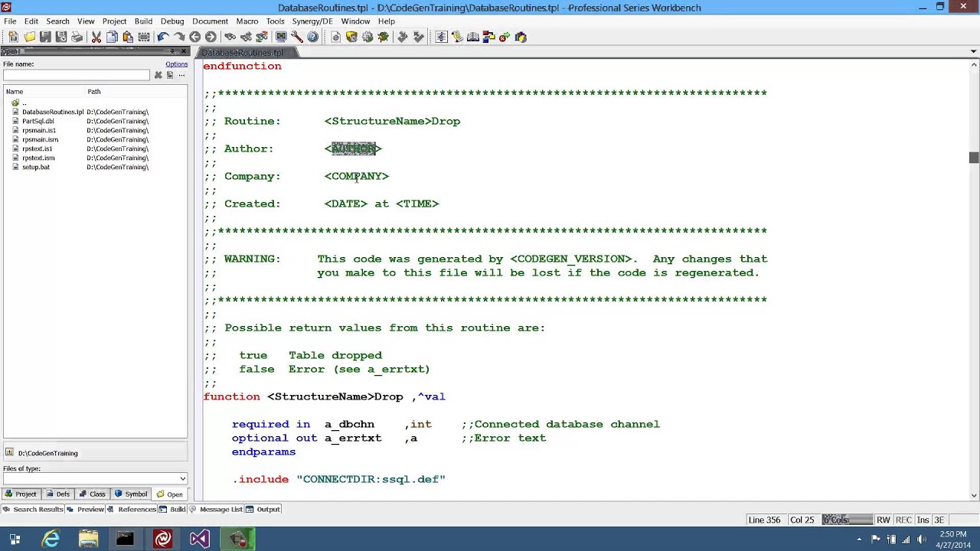Screen dimensions: 980x551
Task: Open Visual Studio from the taskbar
Action: pyautogui.click(x=200, y=539)
